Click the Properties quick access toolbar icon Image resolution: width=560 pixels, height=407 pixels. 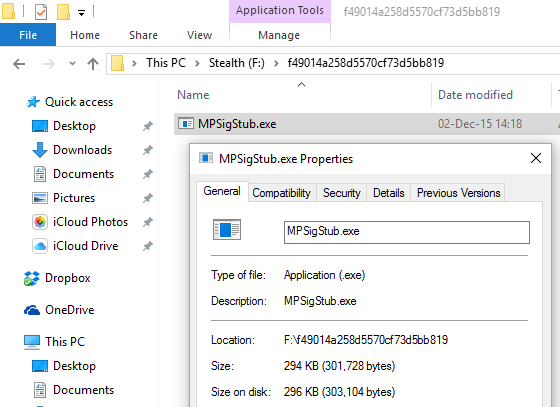coord(41,12)
